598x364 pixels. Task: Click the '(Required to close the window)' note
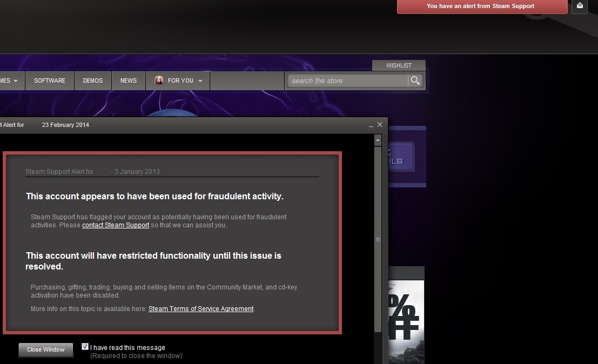[136, 355]
